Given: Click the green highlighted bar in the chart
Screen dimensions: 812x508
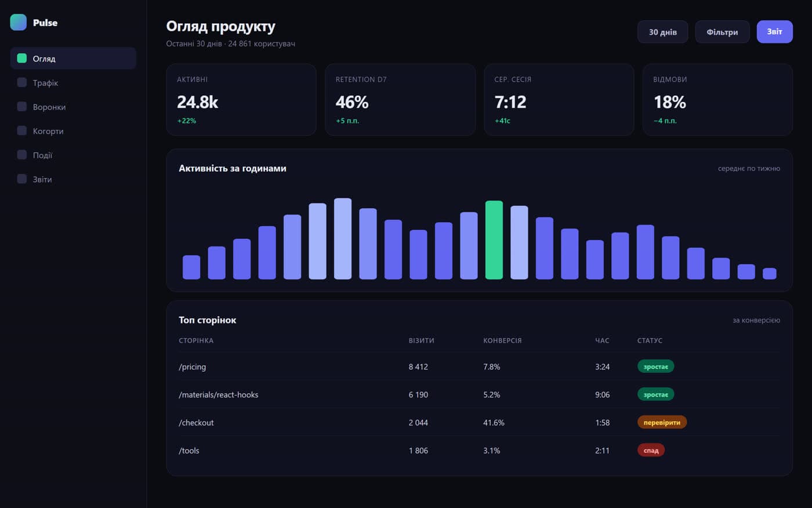Looking at the screenshot, I should point(494,240).
